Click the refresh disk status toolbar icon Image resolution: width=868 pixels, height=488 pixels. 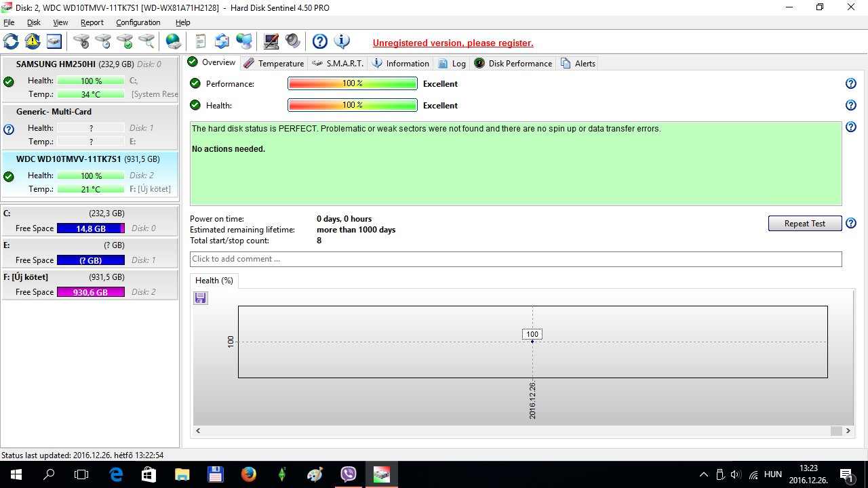11,41
